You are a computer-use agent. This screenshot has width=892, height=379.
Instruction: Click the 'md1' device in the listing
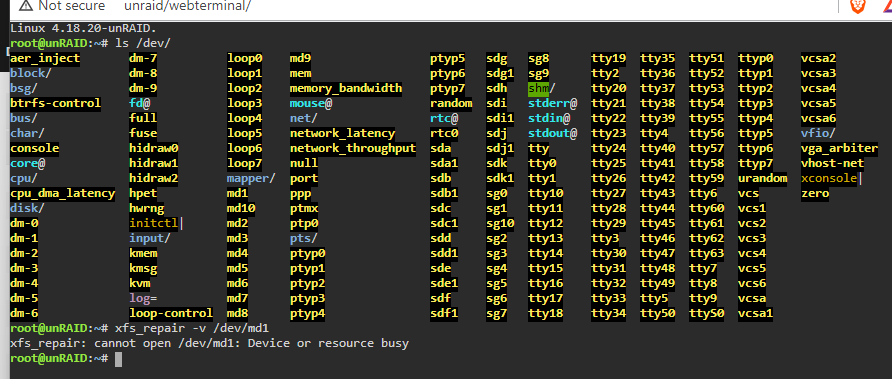pos(237,193)
